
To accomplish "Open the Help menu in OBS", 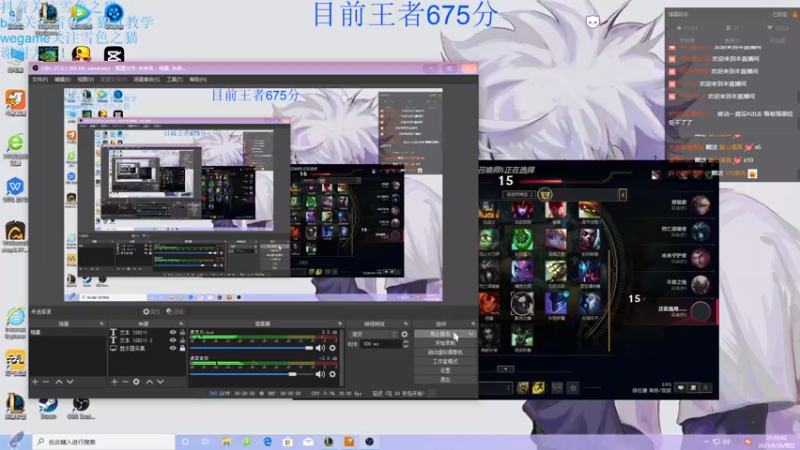I will pyautogui.click(x=198, y=80).
